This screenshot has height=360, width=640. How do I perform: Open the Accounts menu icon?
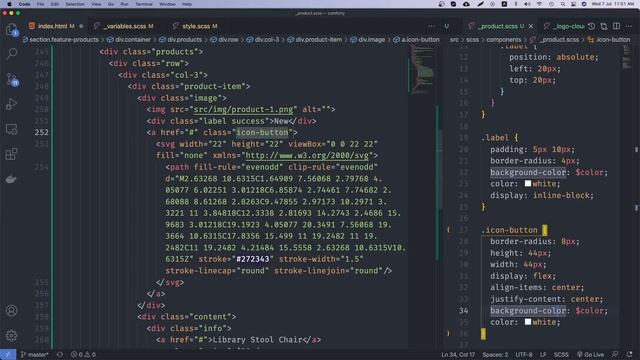tap(11, 311)
